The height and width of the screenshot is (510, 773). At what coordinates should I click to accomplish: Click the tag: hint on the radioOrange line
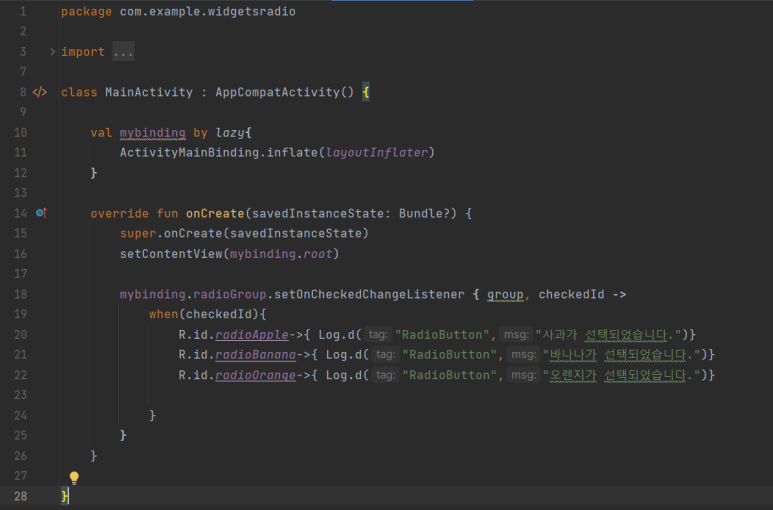pos(386,375)
